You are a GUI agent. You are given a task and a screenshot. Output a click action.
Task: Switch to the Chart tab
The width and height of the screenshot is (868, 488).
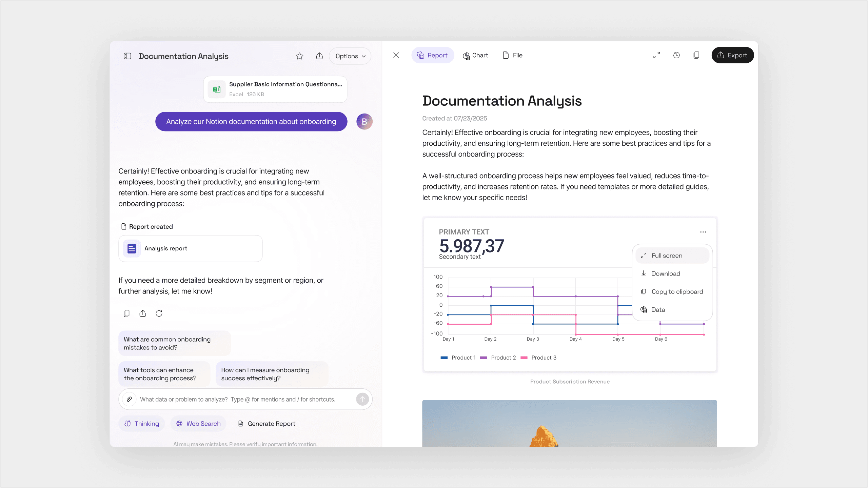[475, 55]
